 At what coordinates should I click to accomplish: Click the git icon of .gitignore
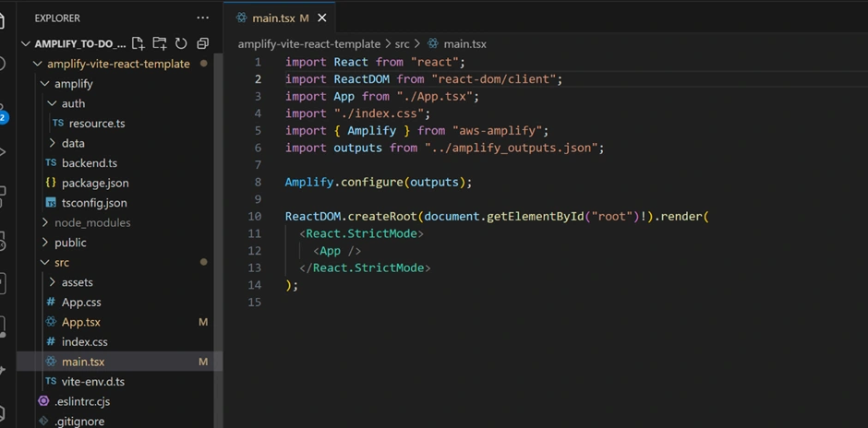click(43, 421)
